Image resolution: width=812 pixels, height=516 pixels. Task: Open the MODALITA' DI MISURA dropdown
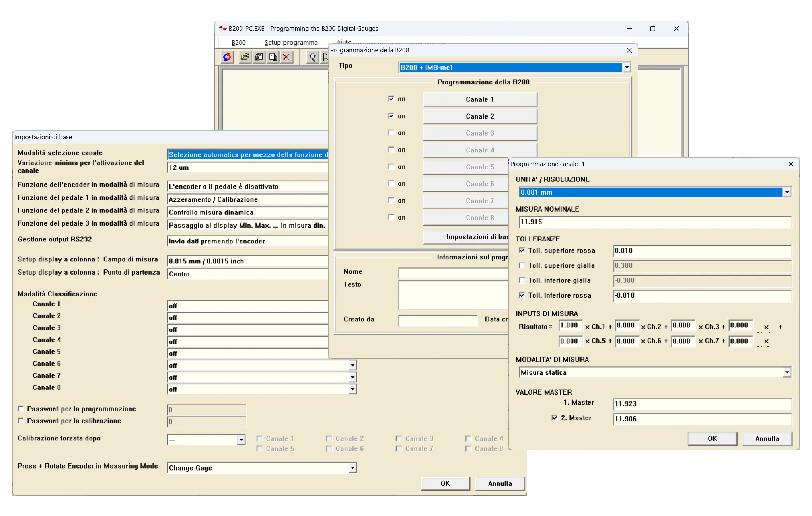(787, 372)
